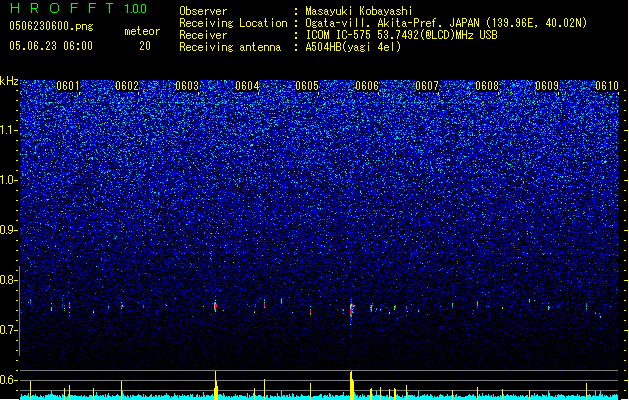Click the 0604 time marker
This screenshot has width=629, height=400.
[x=247, y=86]
